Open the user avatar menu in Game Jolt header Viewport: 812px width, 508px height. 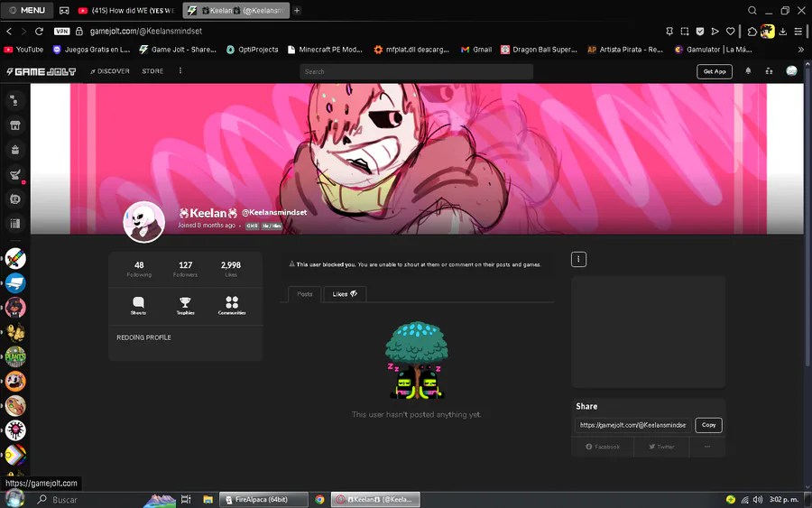[x=791, y=71]
